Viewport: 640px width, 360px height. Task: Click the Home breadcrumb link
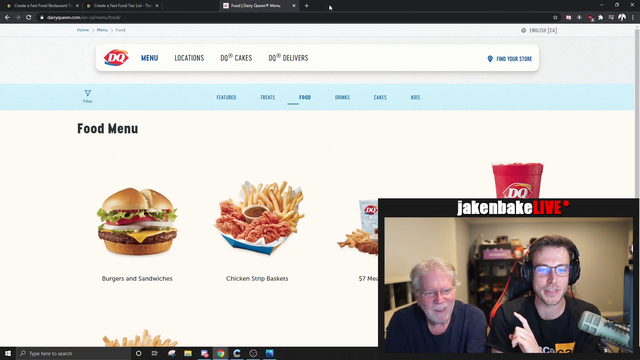pos(83,30)
